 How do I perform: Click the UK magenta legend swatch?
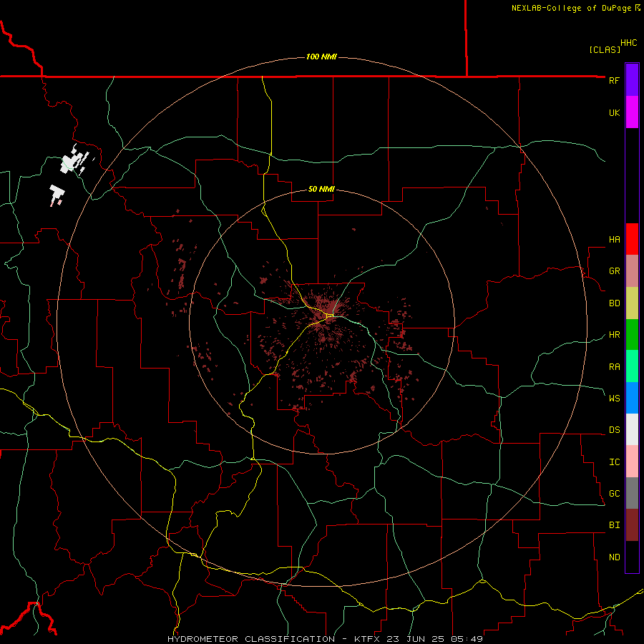pyautogui.click(x=632, y=112)
